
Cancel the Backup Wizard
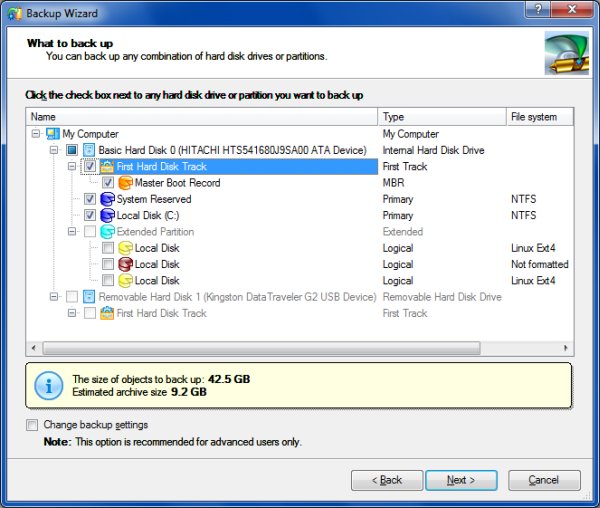click(544, 480)
